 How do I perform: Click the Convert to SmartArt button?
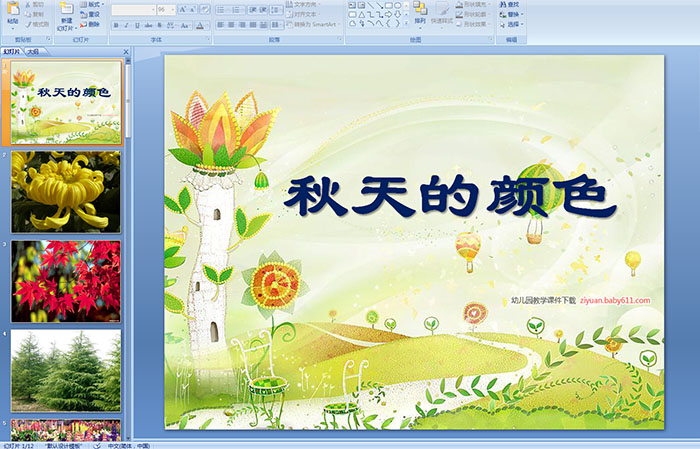pos(312,24)
